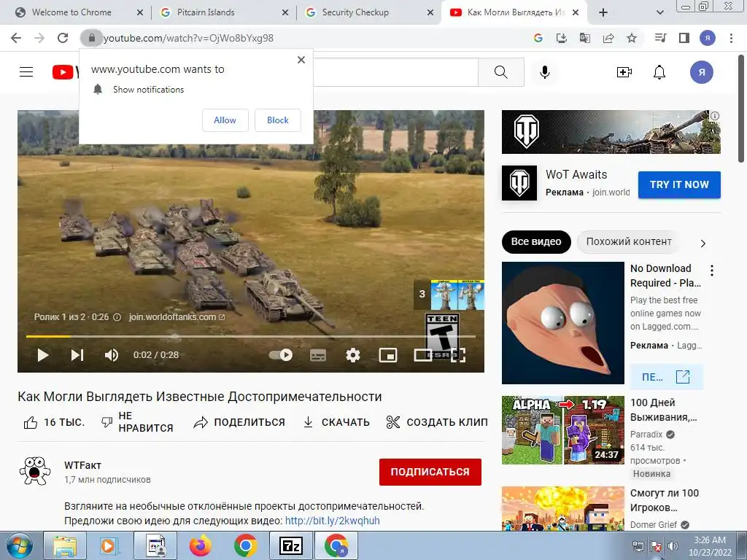Open player settings gear
The height and width of the screenshot is (560, 747).
point(353,355)
